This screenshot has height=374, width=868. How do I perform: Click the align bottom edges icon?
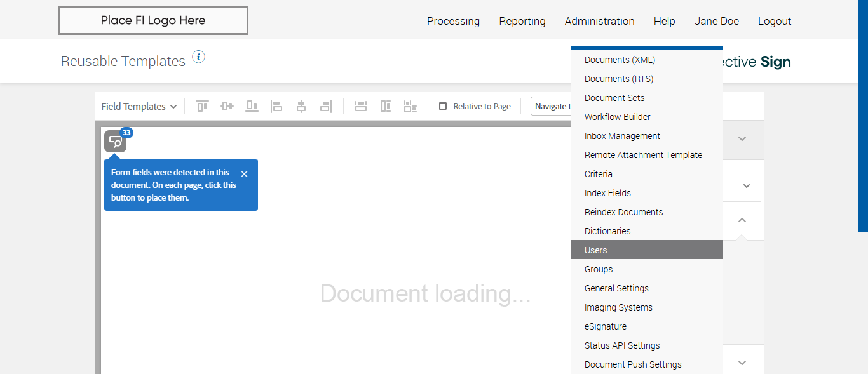click(x=252, y=106)
